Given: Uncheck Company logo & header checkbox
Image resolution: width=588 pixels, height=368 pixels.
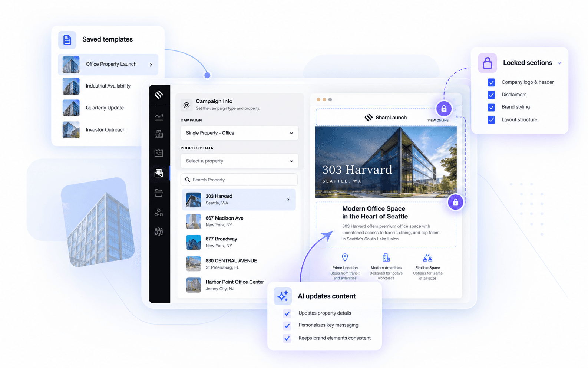Looking at the screenshot, I should pyautogui.click(x=491, y=82).
